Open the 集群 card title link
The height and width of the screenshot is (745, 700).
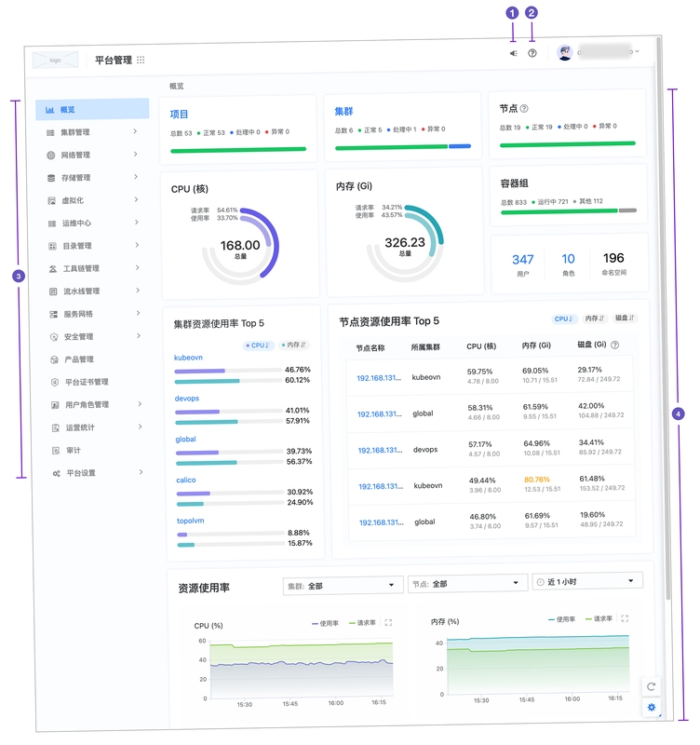tap(343, 111)
